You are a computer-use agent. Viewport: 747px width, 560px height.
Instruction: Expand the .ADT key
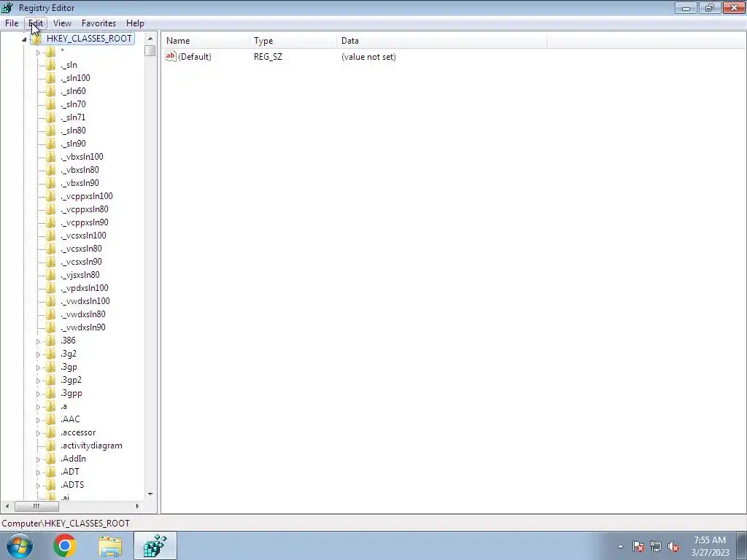(38, 472)
